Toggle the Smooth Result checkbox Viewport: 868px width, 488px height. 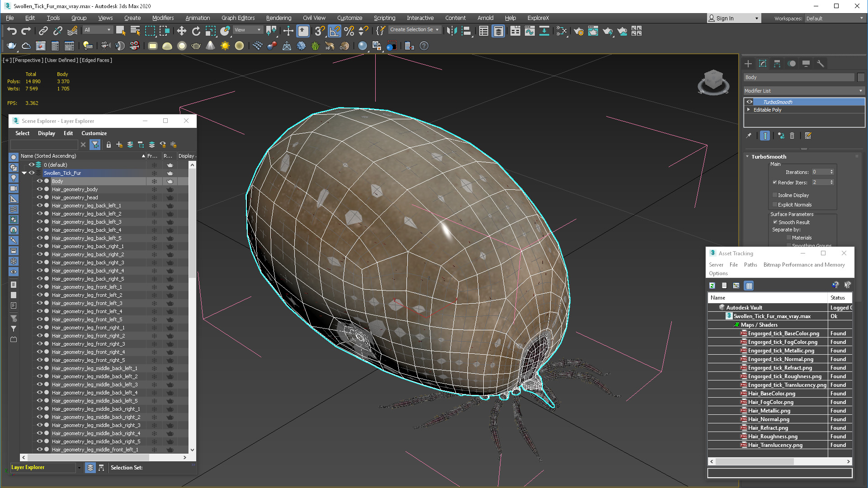[x=775, y=222]
